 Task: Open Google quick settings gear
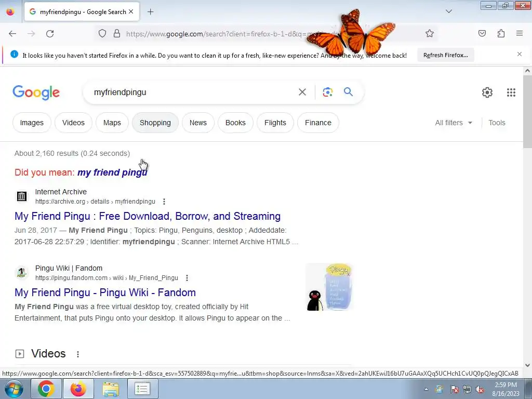tap(487, 92)
